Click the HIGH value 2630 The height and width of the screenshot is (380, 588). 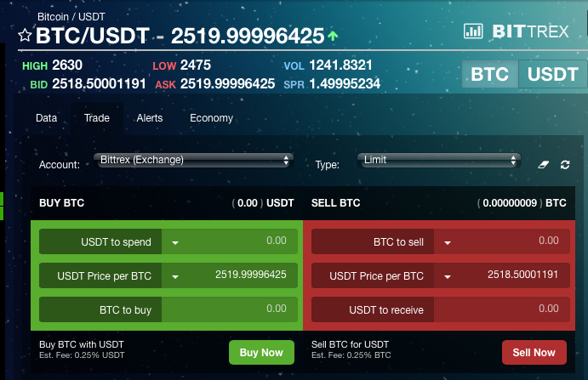click(x=67, y=65)
